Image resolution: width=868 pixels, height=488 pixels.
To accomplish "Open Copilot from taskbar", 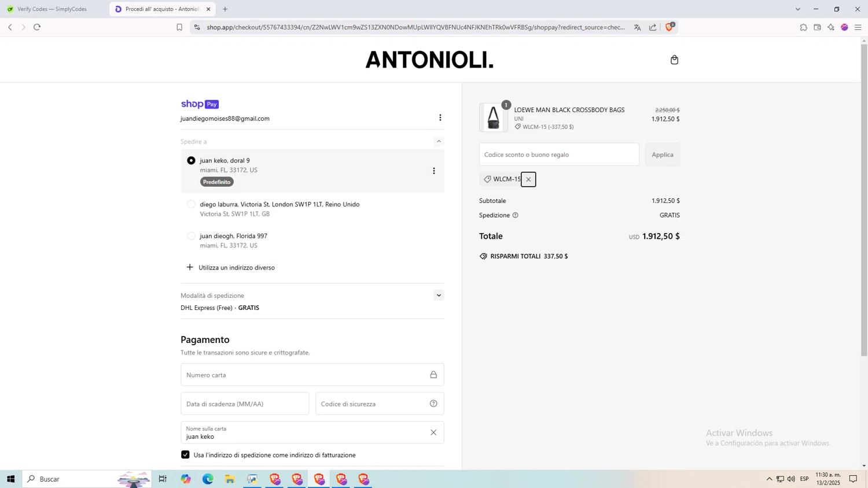I will [x=186, y=479].
